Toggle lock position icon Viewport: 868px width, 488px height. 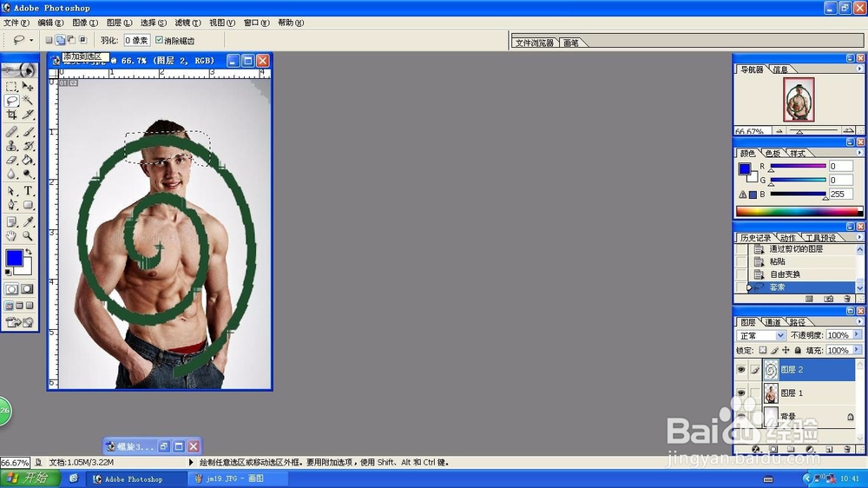point(786,350)
